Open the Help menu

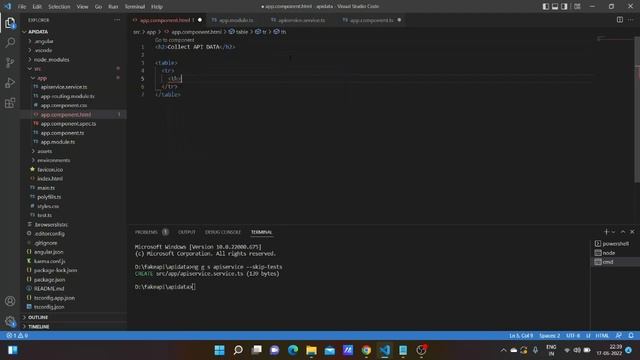tap(157, 7)
